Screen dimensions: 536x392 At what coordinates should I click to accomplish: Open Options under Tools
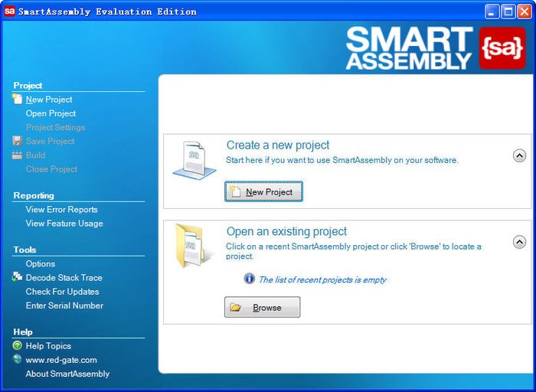tap(41, 264)
